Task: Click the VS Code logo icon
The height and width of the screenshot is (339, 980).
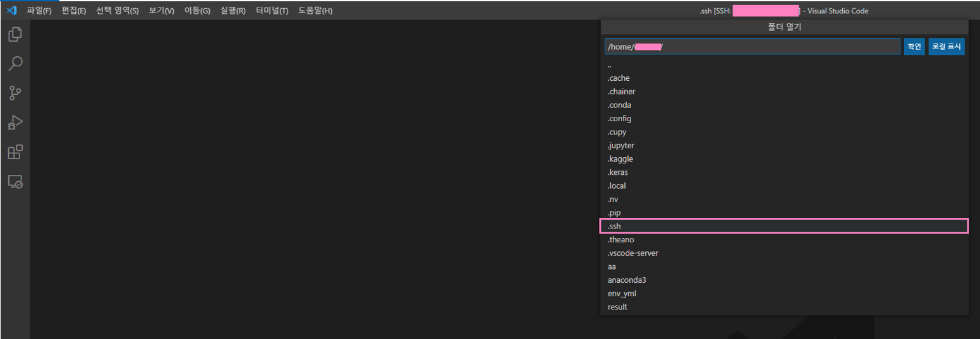Action: pos(11,11)
